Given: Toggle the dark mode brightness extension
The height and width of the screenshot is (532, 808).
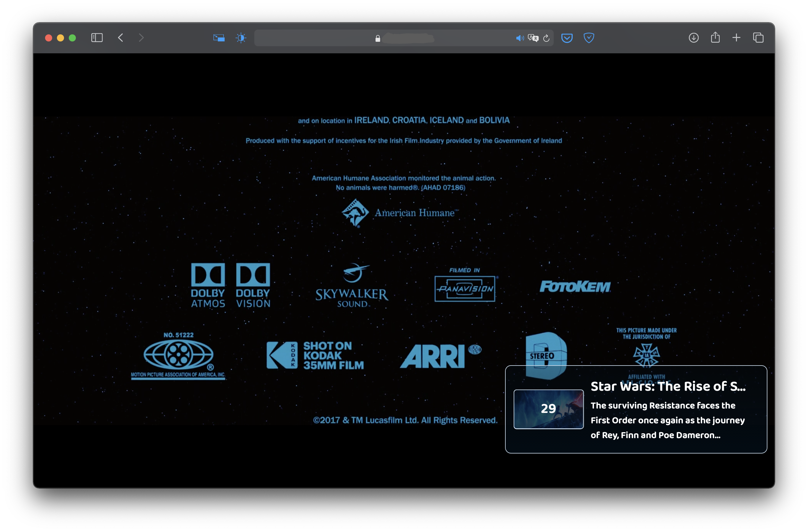Looking at the screenshot, I should coord(241,38).
